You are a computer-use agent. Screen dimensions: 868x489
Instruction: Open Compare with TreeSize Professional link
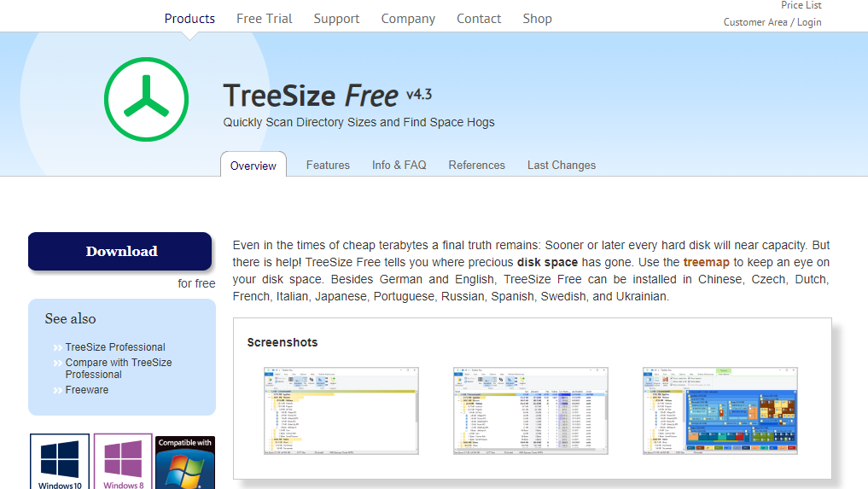pos(119,369)
